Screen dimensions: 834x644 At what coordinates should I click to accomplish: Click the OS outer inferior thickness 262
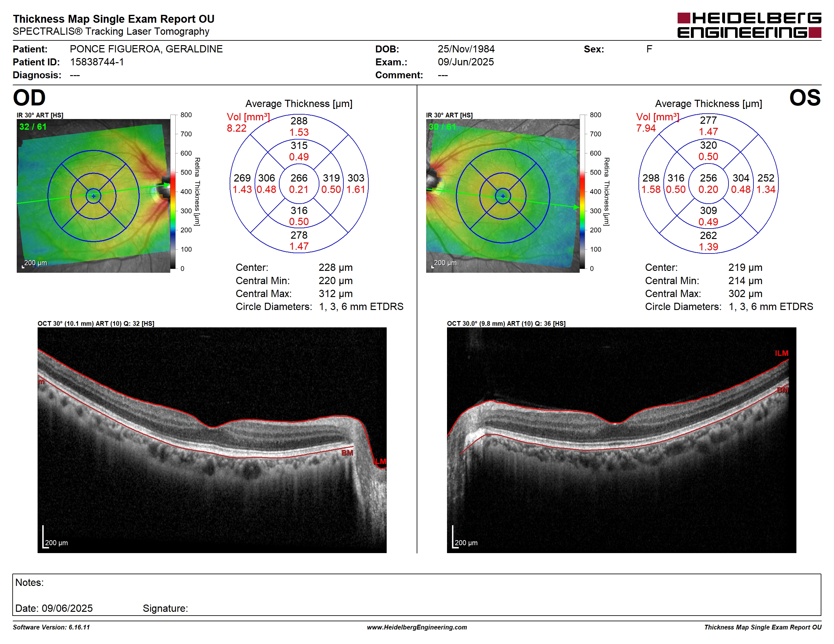click(708, 236)
